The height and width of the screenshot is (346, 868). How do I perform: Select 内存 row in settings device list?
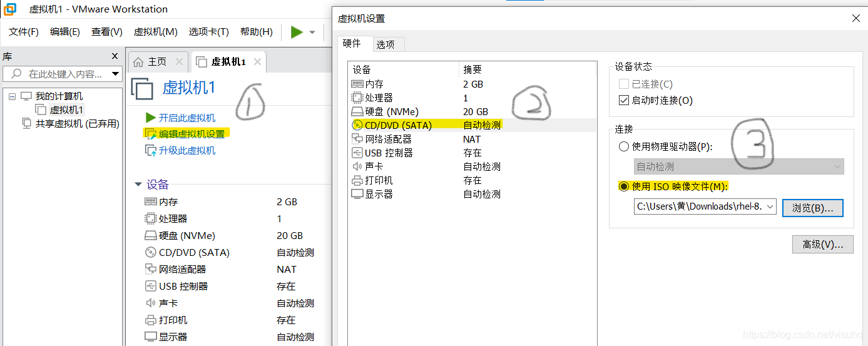coord(472,84)
